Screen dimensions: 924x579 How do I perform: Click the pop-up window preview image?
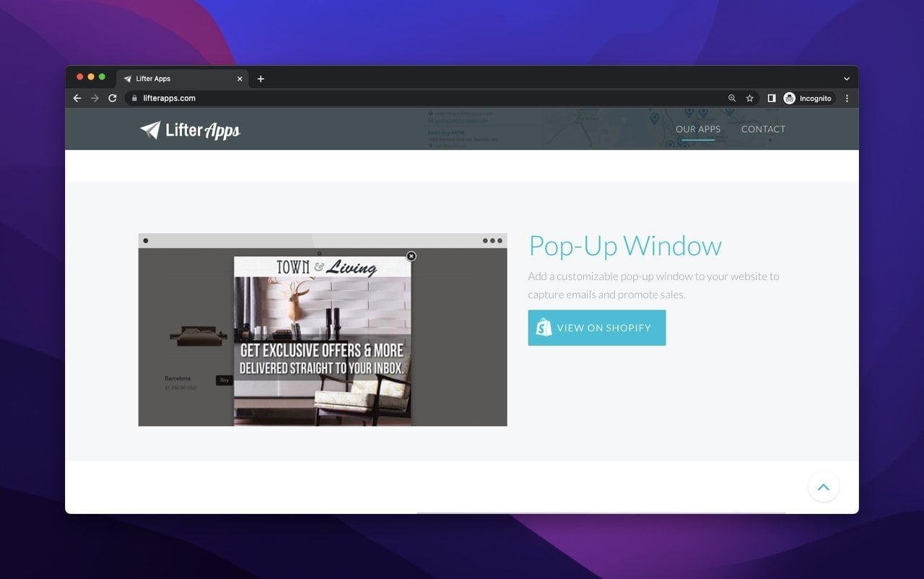[323, 329]
